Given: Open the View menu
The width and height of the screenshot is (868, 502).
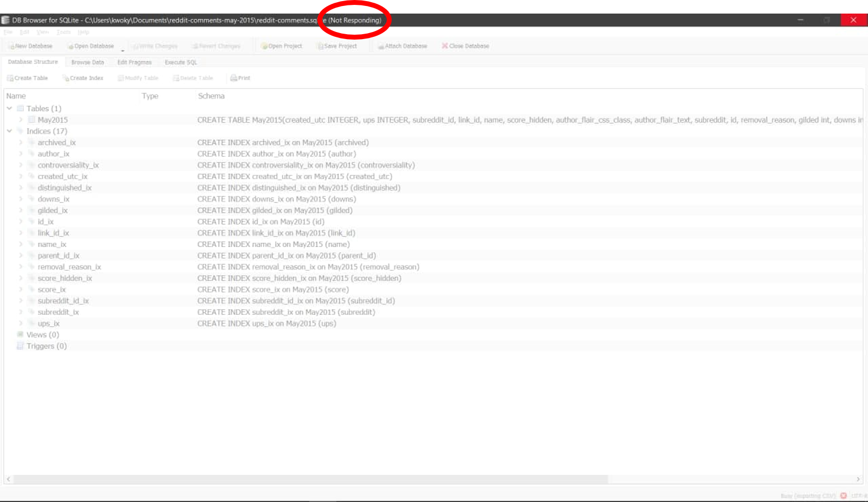Looking at the screenshot, I should pyautogui.click(x=43, y=32).
